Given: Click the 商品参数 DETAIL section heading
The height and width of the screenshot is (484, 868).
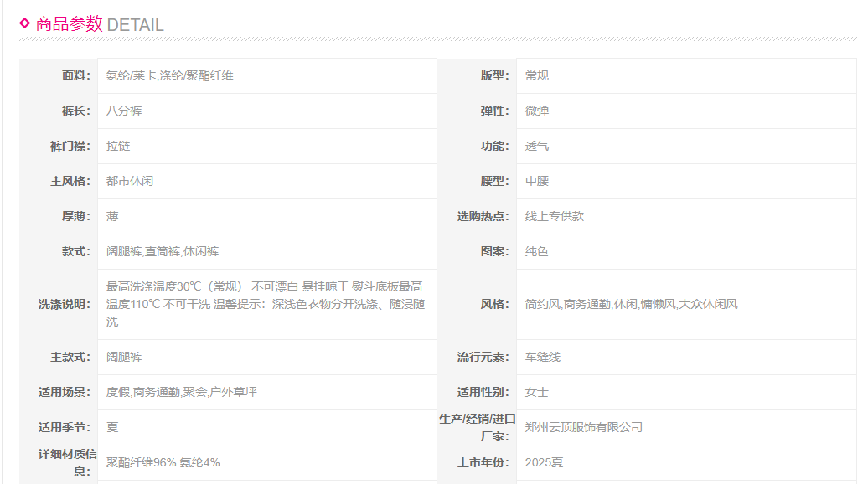Looking at the screenshot, I should [99, 24].
